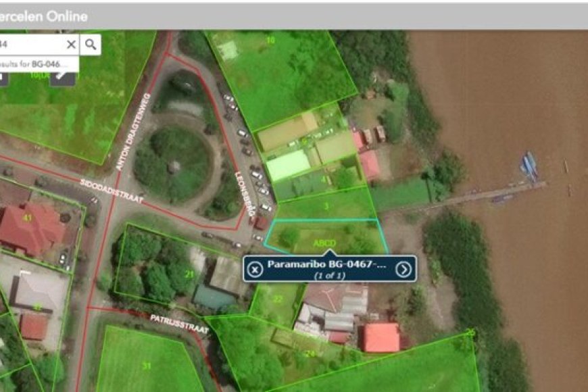Go to next result in parcel popup
The height and width of the screenshot is (392, 588).
pos(403,270)
